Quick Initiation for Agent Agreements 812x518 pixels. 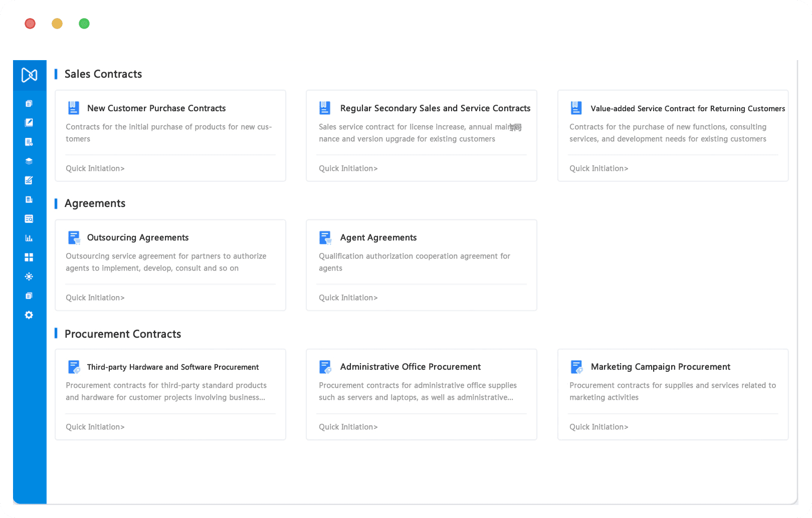(x=348, y=298)
